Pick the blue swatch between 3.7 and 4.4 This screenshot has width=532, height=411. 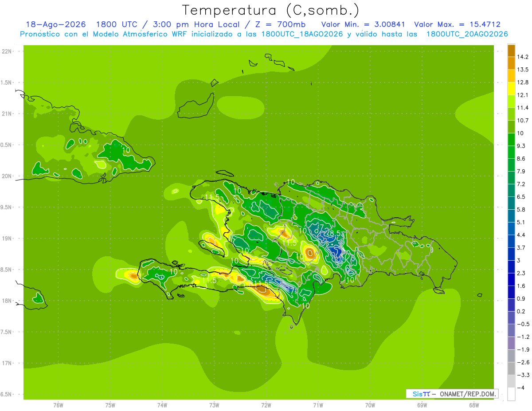tap(511, 241)
